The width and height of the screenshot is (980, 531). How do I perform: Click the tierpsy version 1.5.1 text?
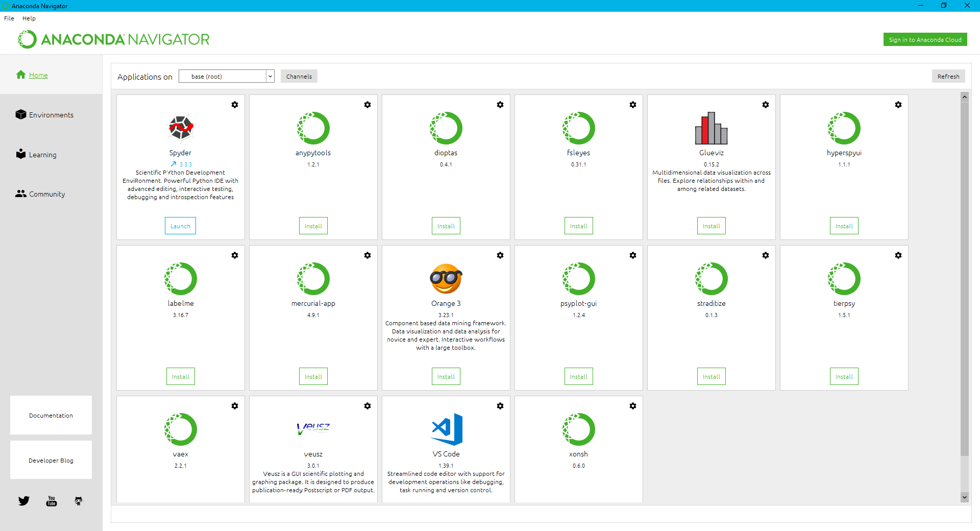coord(844,315)
